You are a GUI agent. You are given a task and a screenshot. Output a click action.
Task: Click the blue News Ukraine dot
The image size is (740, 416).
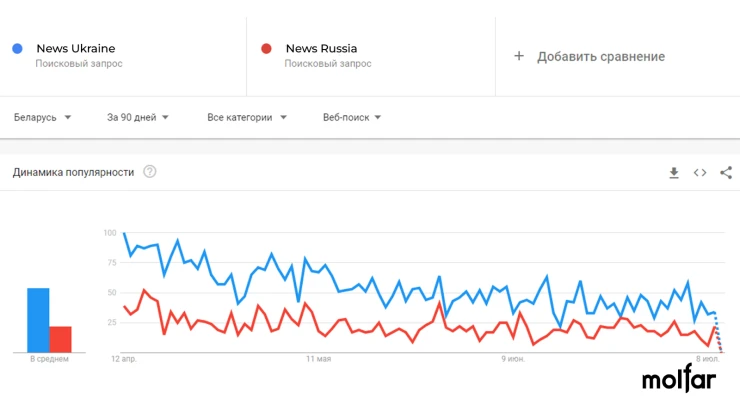tap(17, 48)
